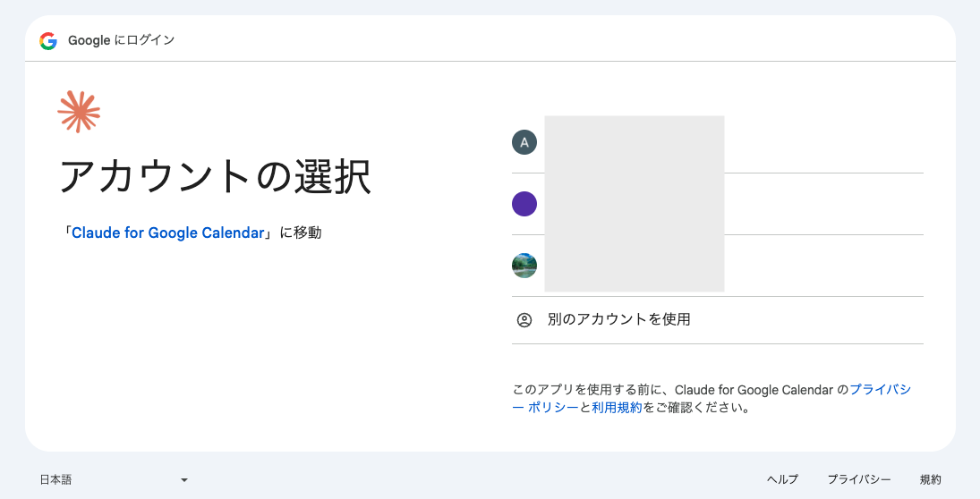980x499 pixels.
Task: Click the second account's redacted name area
Action: 635,204
